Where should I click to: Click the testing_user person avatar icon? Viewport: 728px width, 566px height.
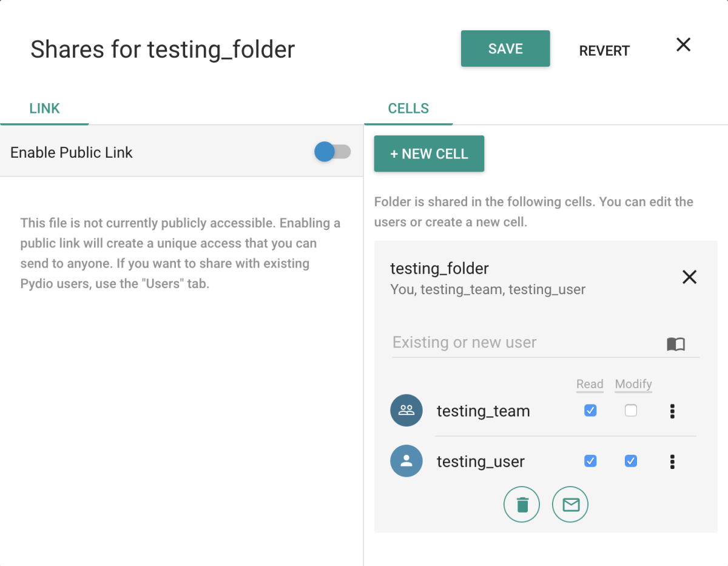tap(406, 461)
